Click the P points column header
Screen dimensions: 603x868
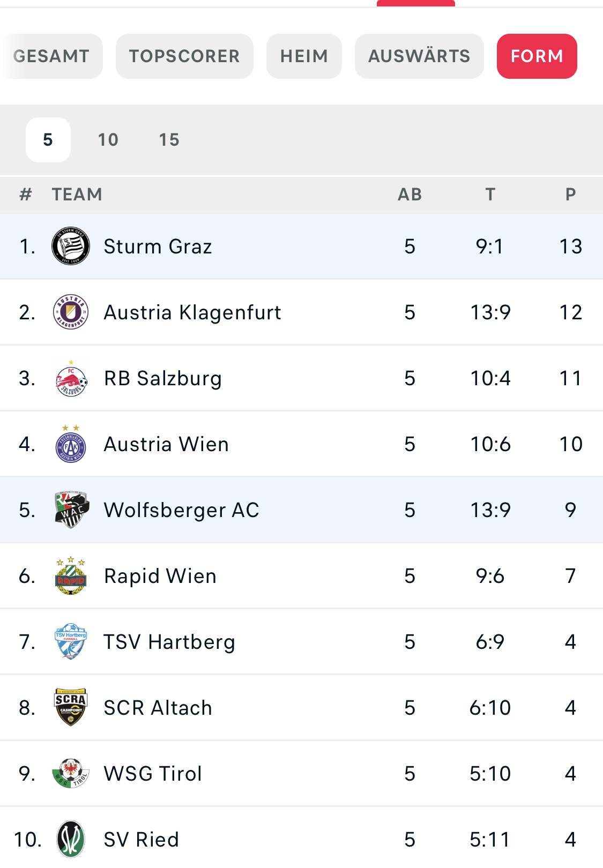(570, 194)
